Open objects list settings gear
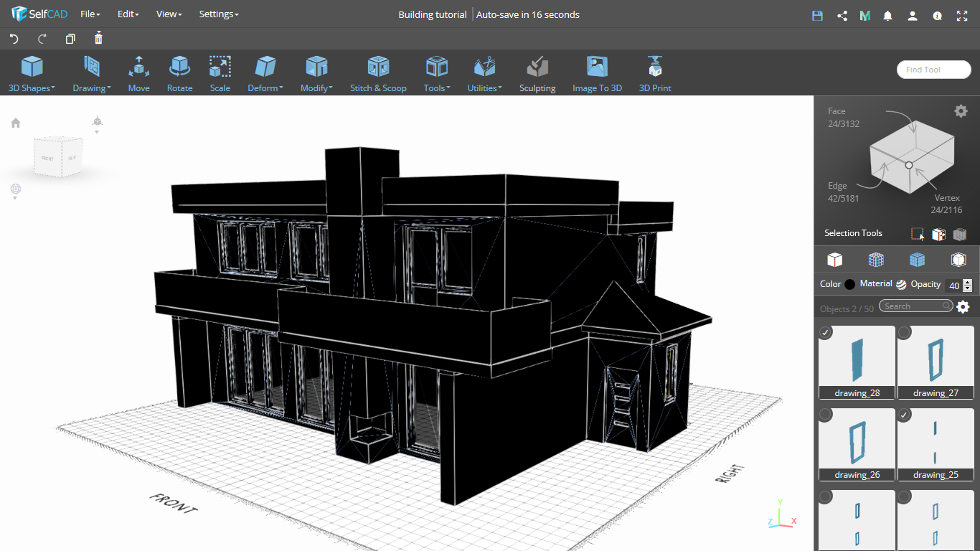 coord(963,307)
